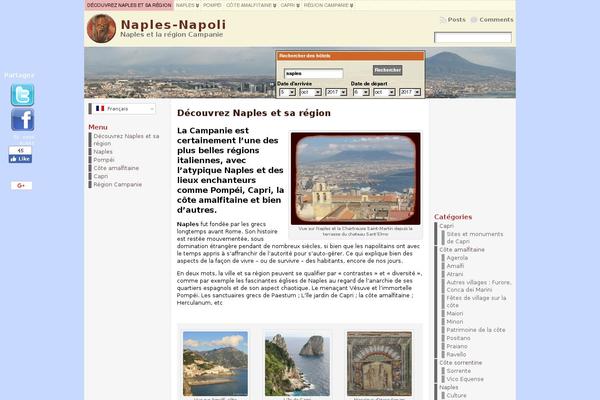Enlarge the Naples and Chartreuse Saint-Martin photo

point(355,179)
